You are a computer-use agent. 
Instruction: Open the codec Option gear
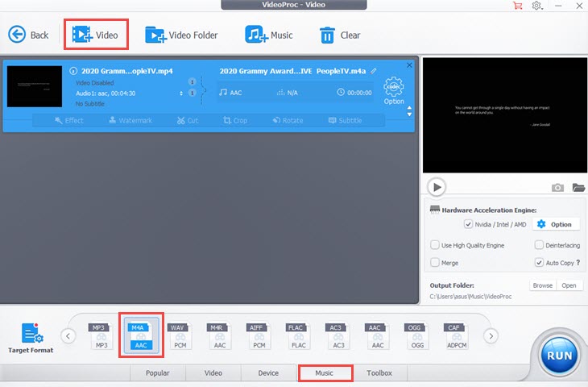coord(394,91)
